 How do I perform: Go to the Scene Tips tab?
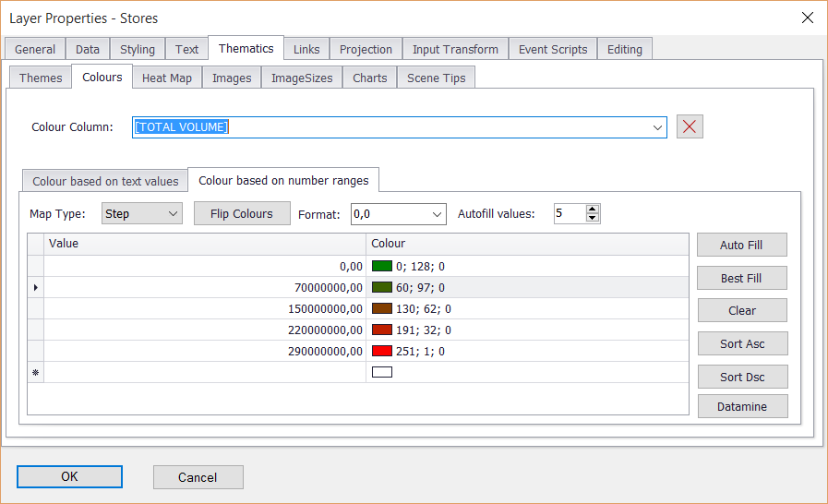point(436,78)
